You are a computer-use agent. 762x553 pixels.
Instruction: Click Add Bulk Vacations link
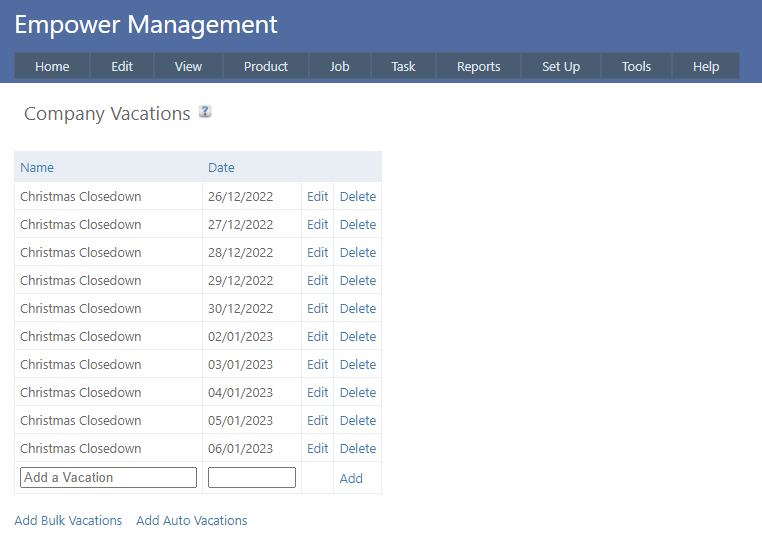(68, 521)
